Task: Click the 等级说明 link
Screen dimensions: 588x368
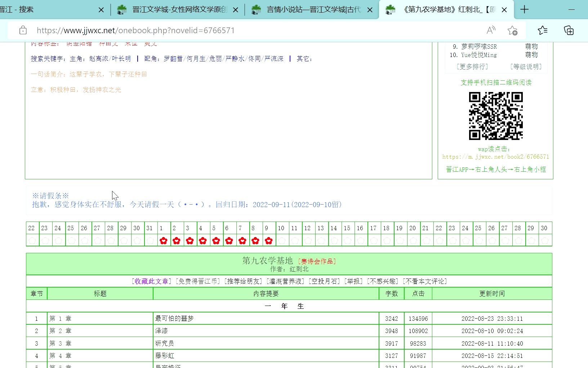Action: coord(526,67)
